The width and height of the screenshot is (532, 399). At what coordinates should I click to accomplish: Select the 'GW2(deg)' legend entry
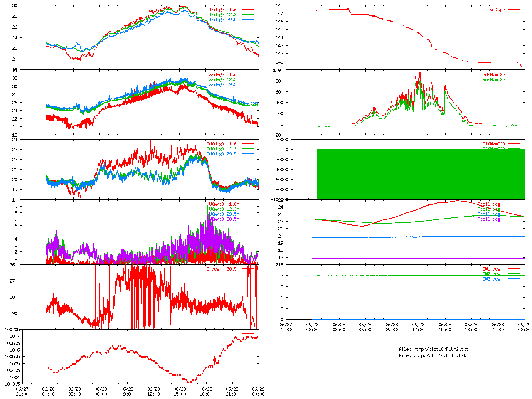tap(493, 274)
